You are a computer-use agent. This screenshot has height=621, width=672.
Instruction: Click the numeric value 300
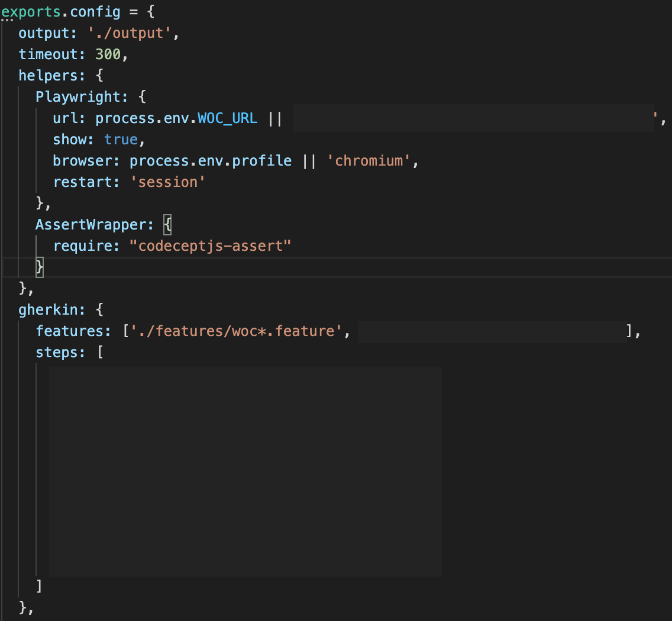[108, 54]
